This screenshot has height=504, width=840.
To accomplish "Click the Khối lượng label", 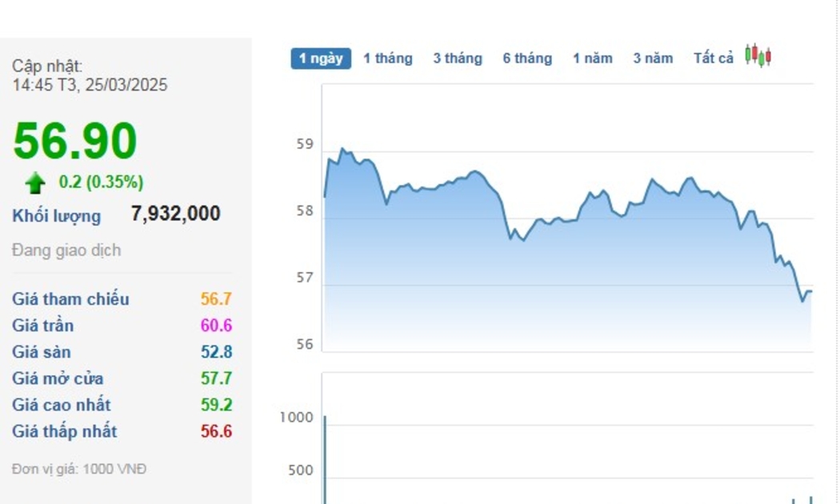I will (57, 216).
